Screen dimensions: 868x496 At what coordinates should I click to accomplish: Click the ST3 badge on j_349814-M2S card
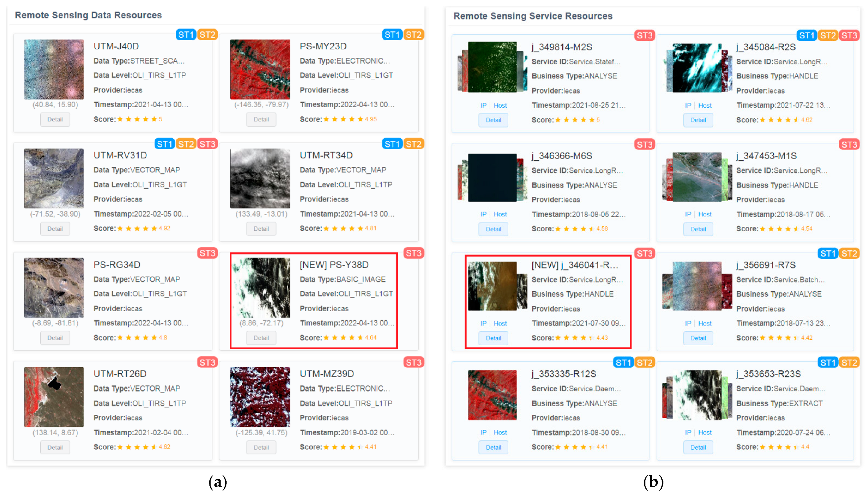click(644, 36)
